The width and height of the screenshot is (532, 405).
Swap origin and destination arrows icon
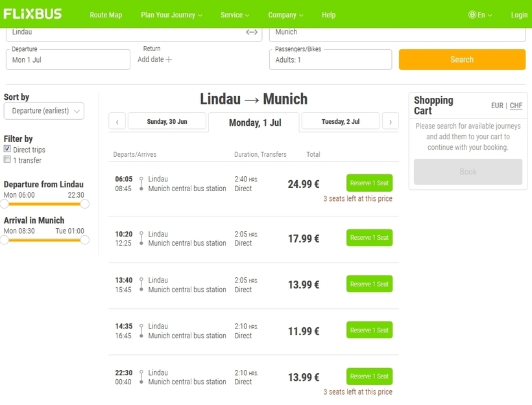point(252,32)
